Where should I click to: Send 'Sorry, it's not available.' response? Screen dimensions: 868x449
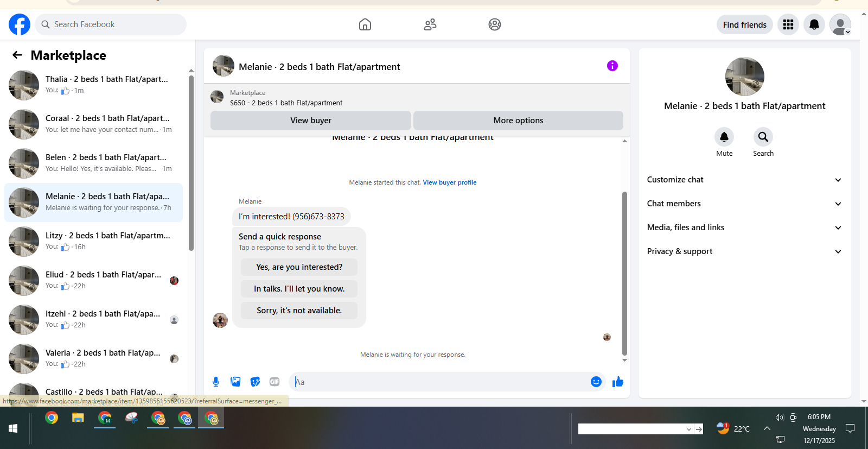[299, 311]
